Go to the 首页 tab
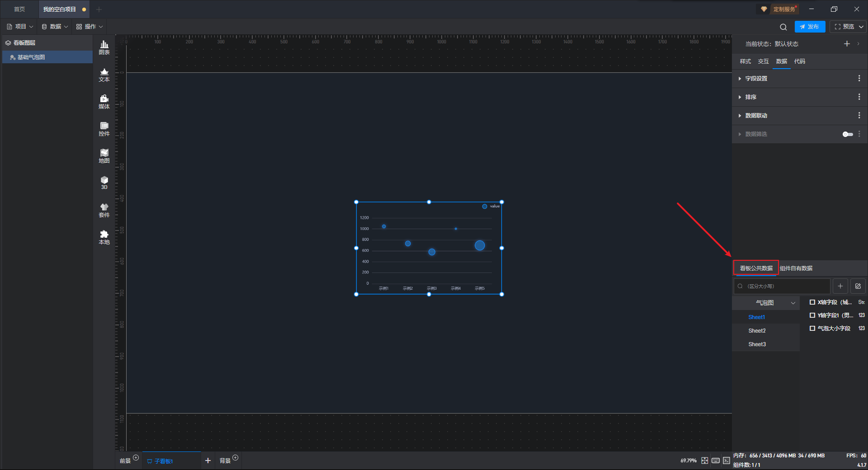 click(x=19, y=9)
